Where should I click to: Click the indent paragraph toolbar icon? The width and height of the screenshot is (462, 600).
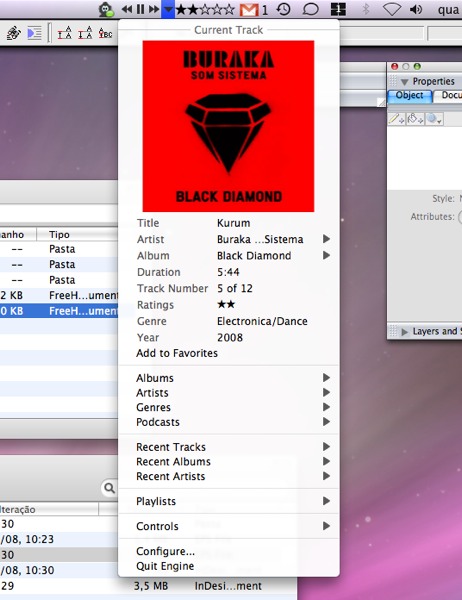pos(34,34)
